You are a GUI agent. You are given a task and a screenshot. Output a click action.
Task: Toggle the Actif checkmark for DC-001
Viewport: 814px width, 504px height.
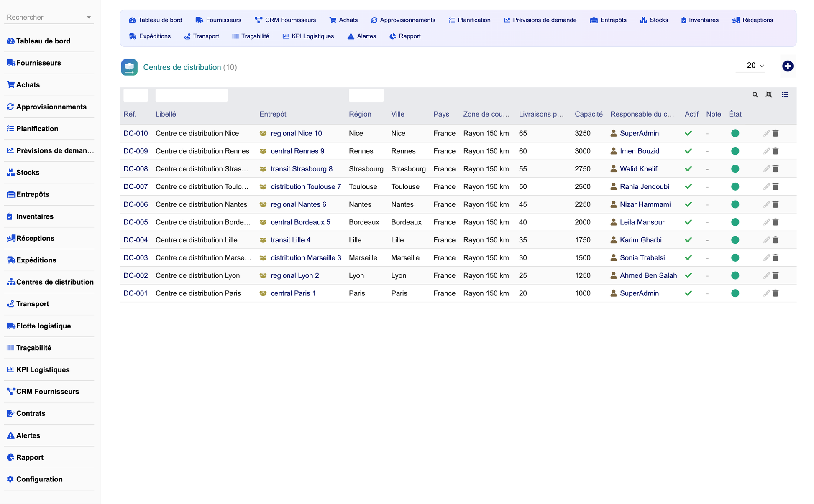(688, 293)
